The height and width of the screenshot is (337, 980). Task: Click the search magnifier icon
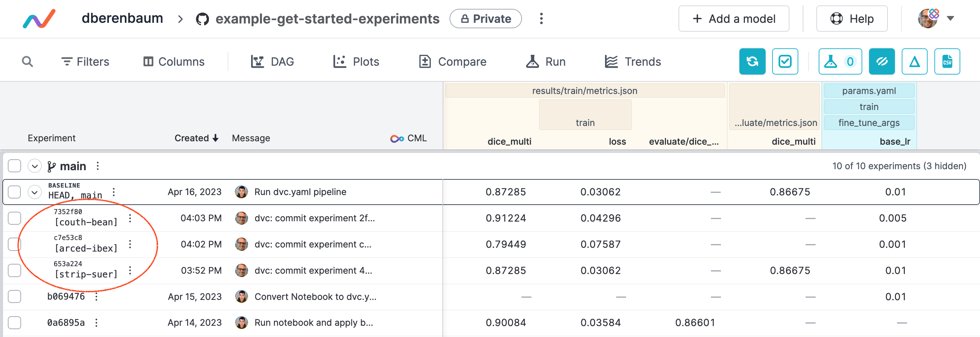(x=27, y=62)
